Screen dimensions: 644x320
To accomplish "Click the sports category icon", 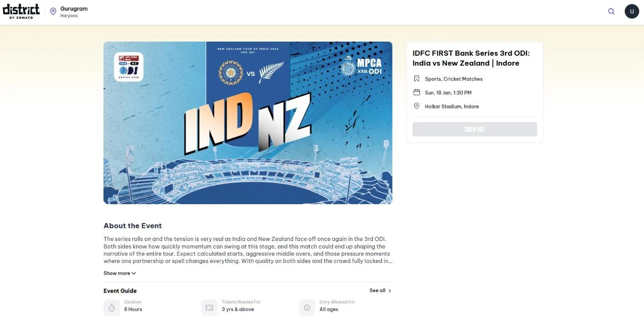I will pyautogui.click(x=416, y=78).
